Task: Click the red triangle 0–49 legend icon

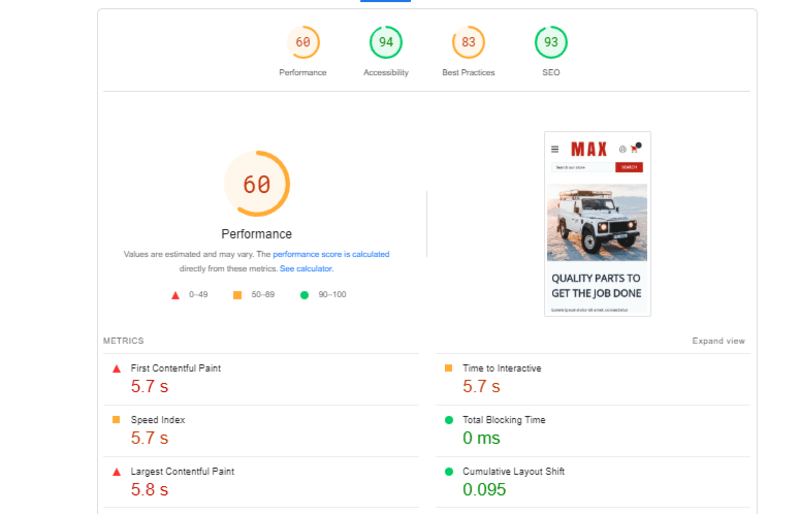Action: point(176,295)
